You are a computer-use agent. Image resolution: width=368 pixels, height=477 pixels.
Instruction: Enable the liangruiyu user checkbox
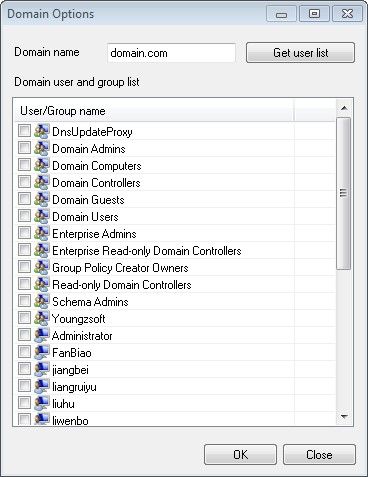click(24, 386)
